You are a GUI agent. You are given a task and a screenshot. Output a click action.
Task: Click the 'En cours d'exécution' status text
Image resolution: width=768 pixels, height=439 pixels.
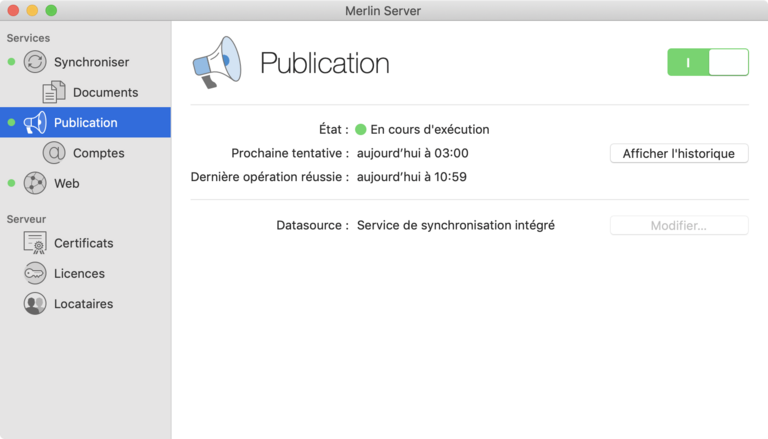click(x=430, y=129)
